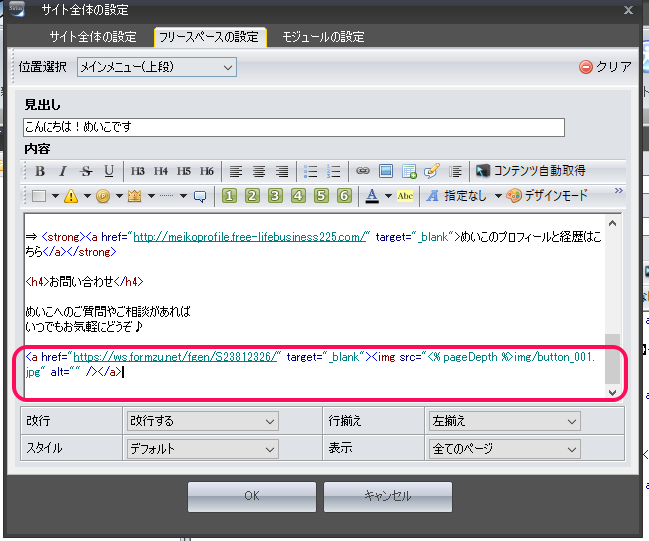Center-align the content text
Viewport: 649px width, 541px height.
pos(258,171)
